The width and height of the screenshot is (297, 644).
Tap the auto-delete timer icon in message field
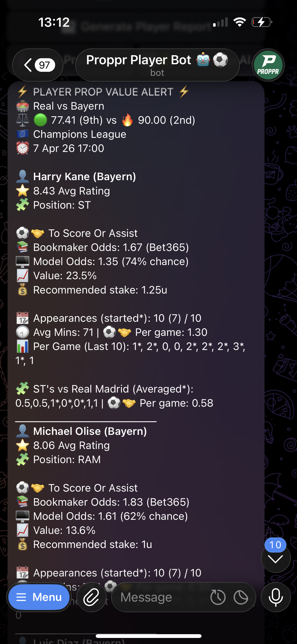(x=241, y=597)
